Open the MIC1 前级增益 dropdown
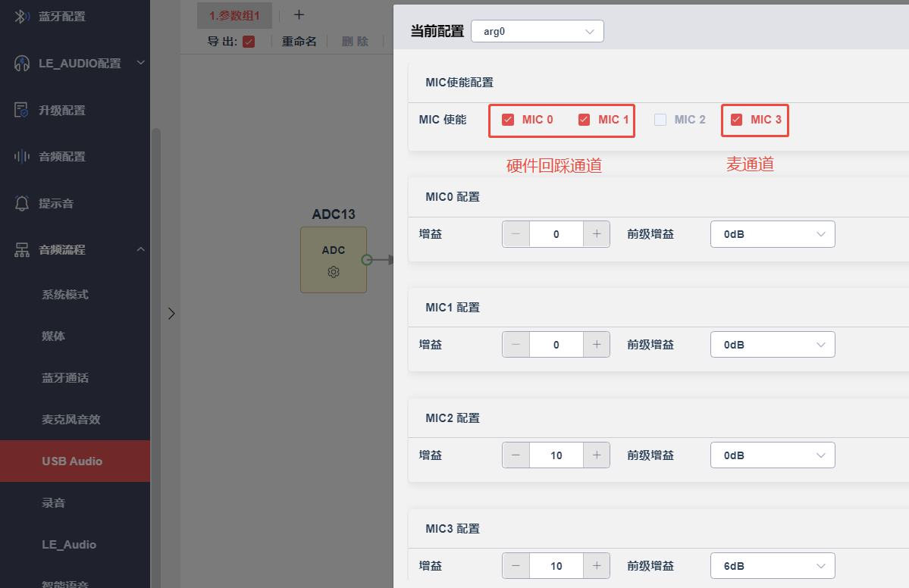Image resolution: width=909 pixels, height=588 pixels. pyautogui.click(x=773, y=345)
